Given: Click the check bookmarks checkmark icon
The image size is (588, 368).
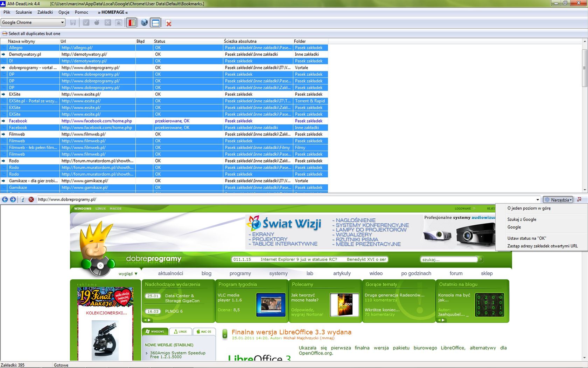Looking at the screenshot, I should [x=86, y=23].
